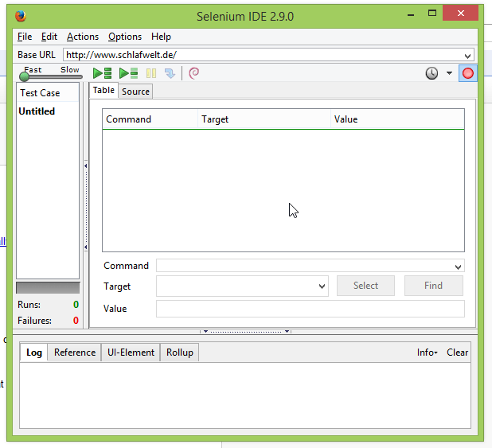
Task: Switch to the Reference tab
Action: (x=75, y=353)
